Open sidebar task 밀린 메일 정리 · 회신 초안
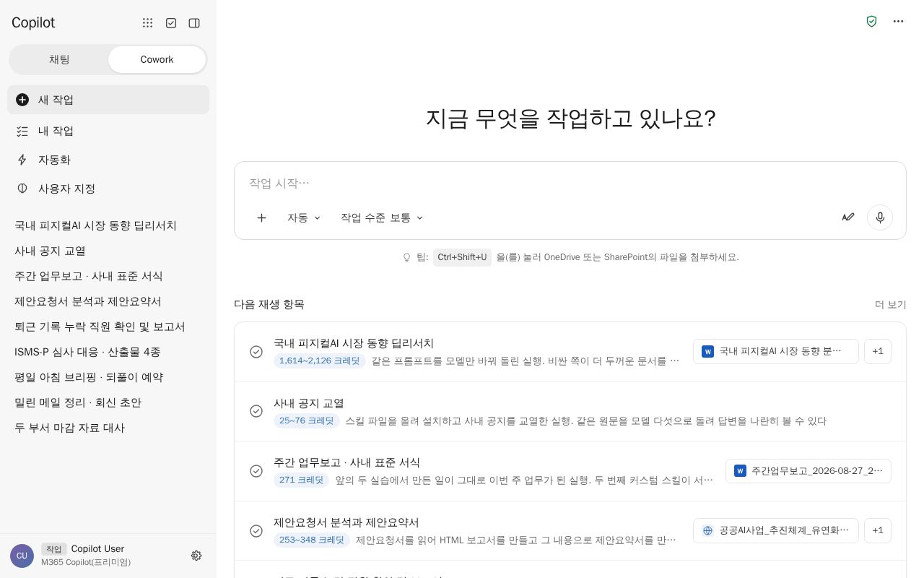Screen dimensions: 924x578 pyautogui.click(x=108, y=402)
